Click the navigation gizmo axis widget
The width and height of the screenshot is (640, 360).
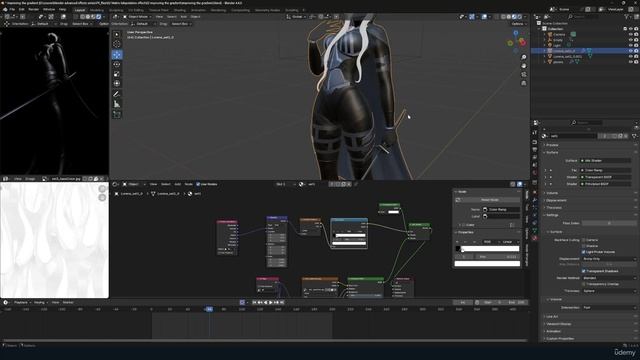(517, 41)
